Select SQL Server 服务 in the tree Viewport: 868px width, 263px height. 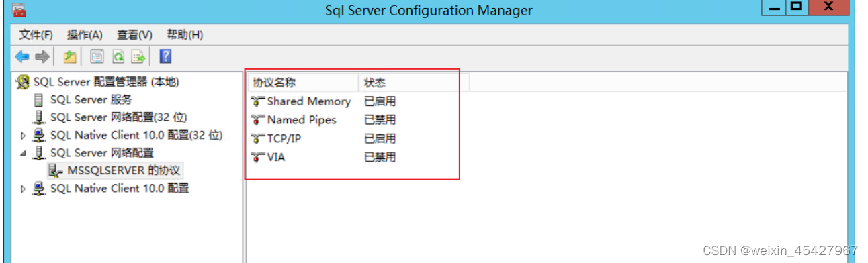coord(91,99)
